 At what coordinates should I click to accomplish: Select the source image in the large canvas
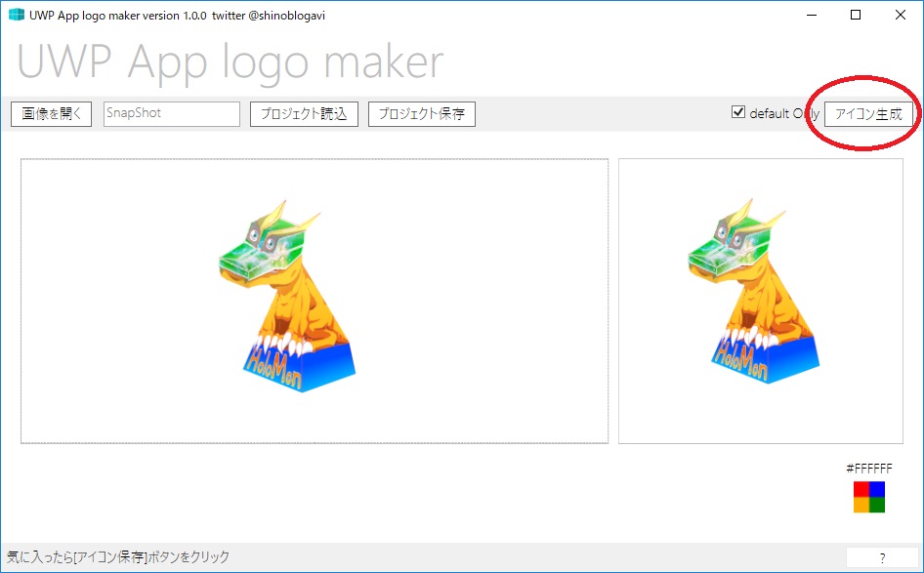pos(315,301)
